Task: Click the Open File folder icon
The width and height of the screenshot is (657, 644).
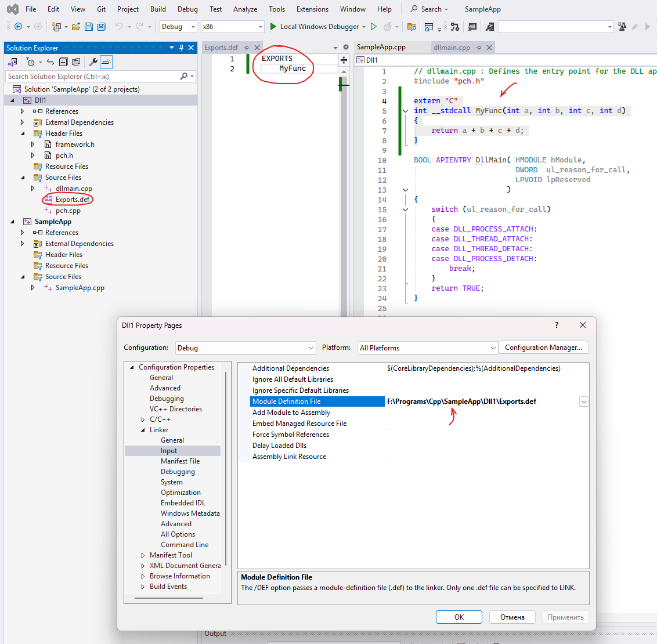Action: [75, 27]
